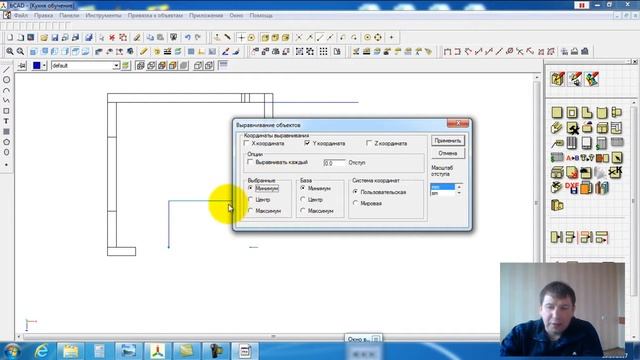Select the Rectangle tool in left toolbar
640x360 pixels.
point(6,111)
